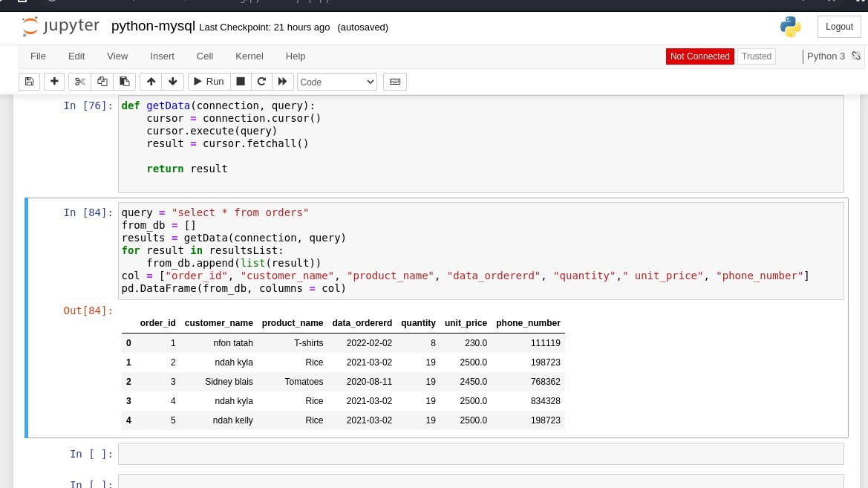Move selected cell up arrow
Viewport: 868px width, 488px height.
point(151,82)
